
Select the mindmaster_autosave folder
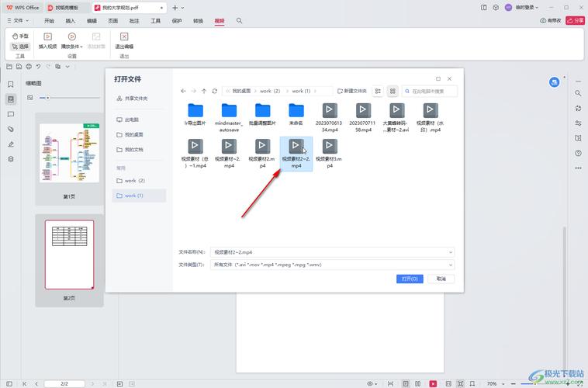[x=229, y=117]
